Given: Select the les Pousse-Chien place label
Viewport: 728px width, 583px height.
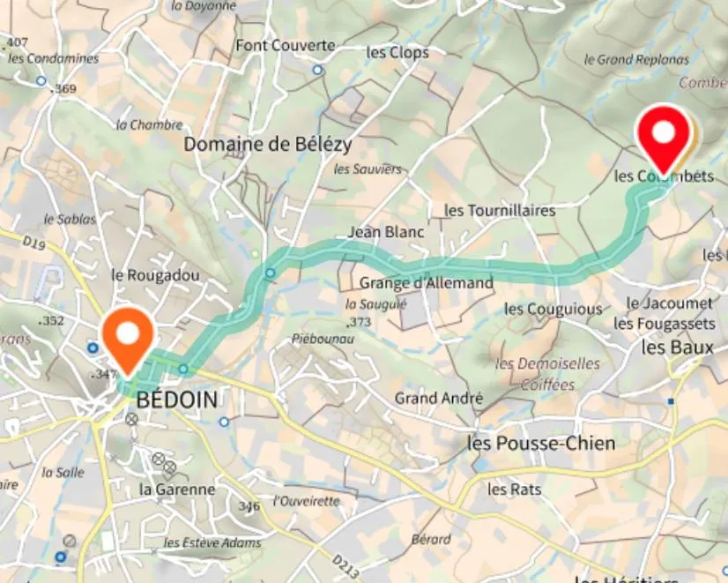Looking at the screenshot, I should point(541,443).
